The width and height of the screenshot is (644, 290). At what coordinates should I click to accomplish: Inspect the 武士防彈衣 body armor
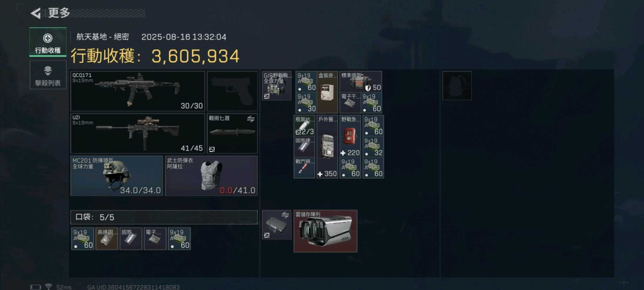[211, 175]
